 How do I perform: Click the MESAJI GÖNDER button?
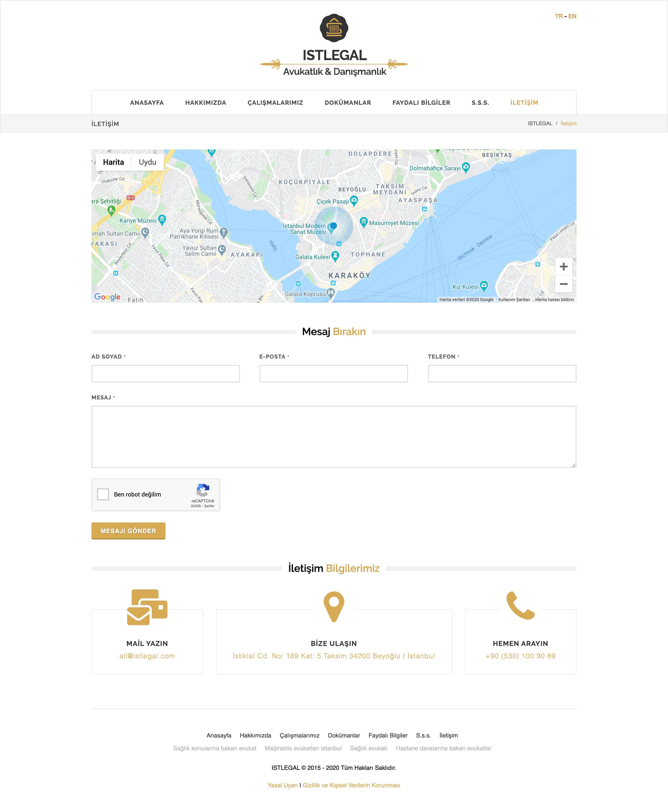(128, 531)
